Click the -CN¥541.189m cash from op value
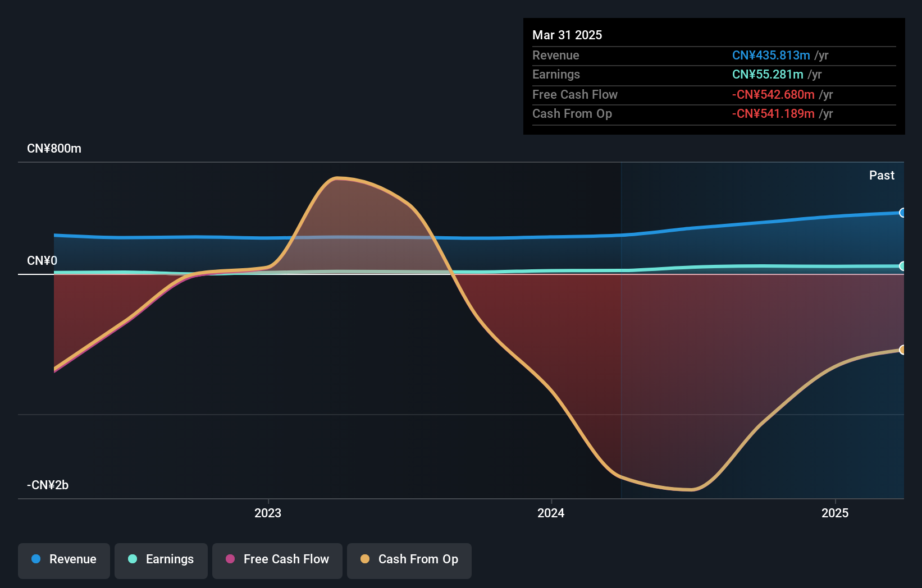This screenshot has width=922, height=588. 773,114
